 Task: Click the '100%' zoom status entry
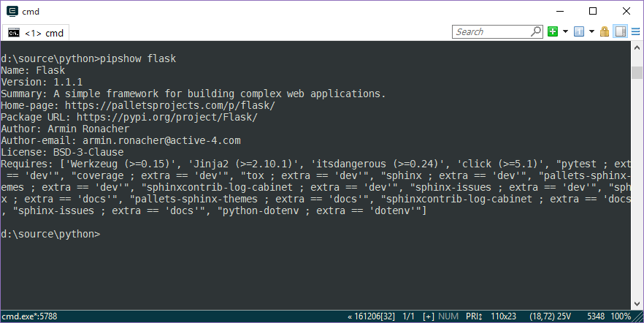(621, 316)
